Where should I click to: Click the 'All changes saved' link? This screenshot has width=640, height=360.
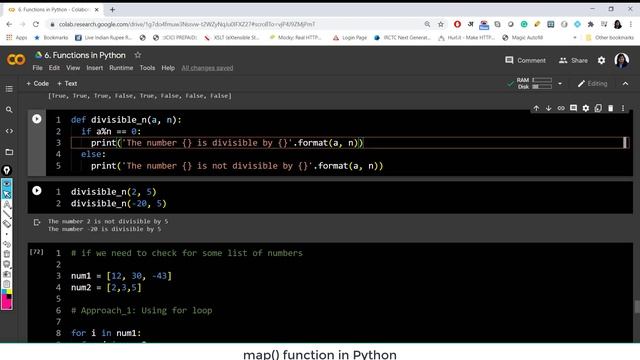coord(207,68)
